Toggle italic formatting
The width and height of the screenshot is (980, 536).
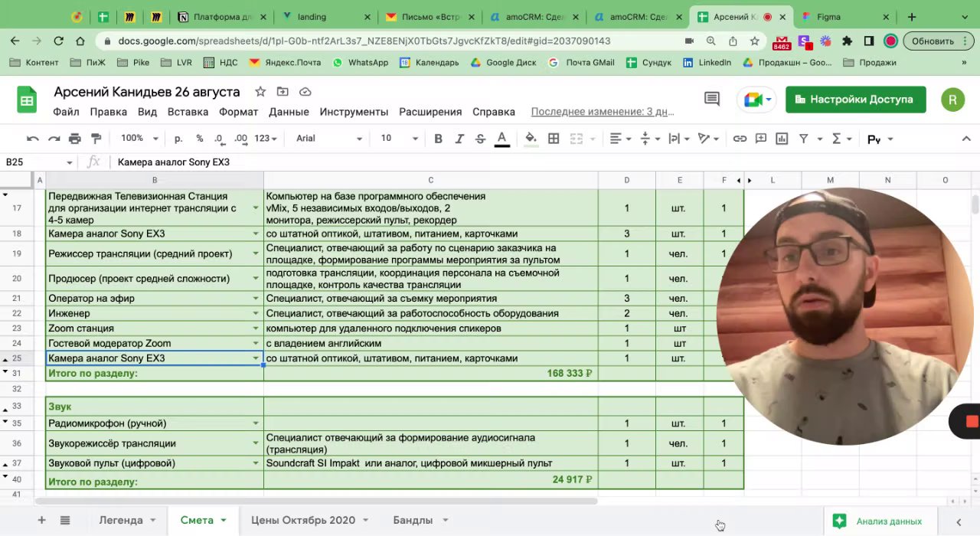click(x=459, y=139)
